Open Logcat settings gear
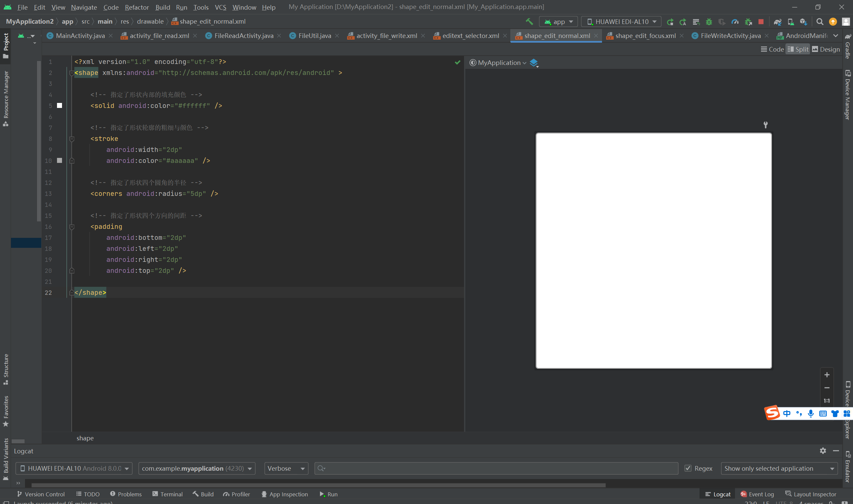This screenshot has width=853, height=504. [x=823, y=451]
